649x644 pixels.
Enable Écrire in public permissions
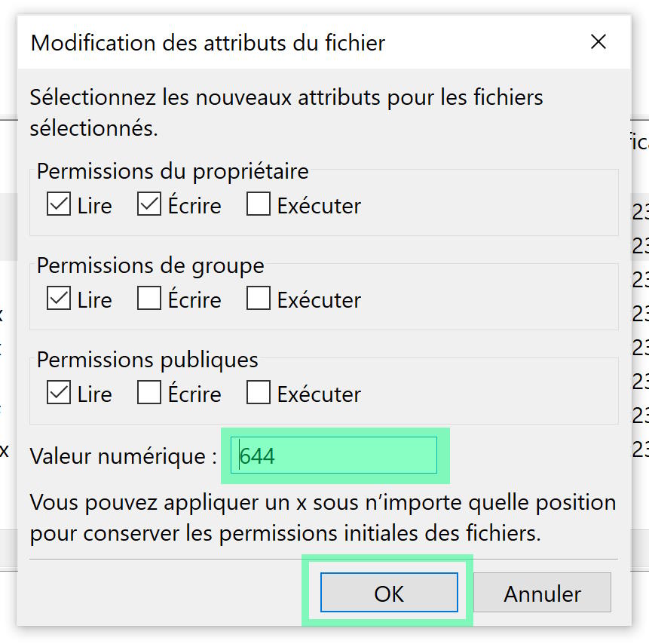149,394
